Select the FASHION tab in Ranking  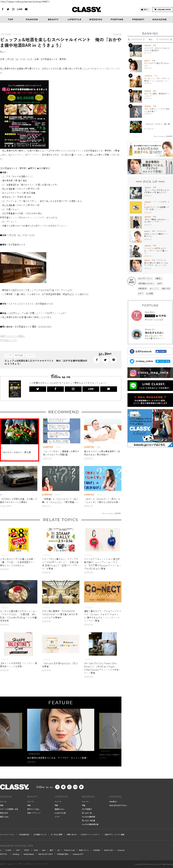click(x=164, y=39)
